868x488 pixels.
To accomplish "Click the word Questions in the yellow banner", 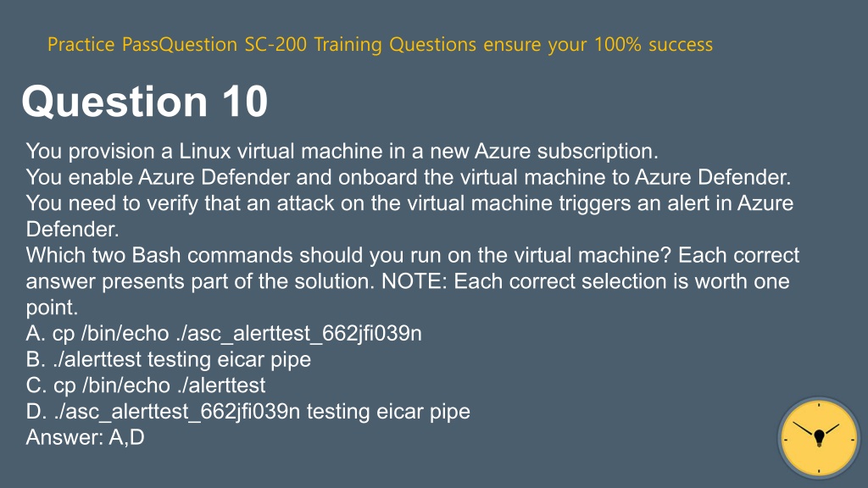I will [x=432, y=44].
